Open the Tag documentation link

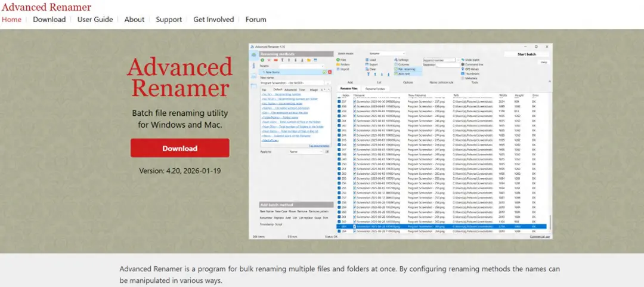(x=319, y=146)
